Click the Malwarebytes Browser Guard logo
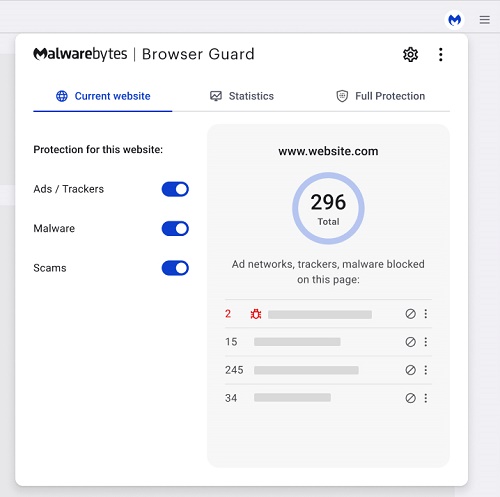 pos(144,54)
